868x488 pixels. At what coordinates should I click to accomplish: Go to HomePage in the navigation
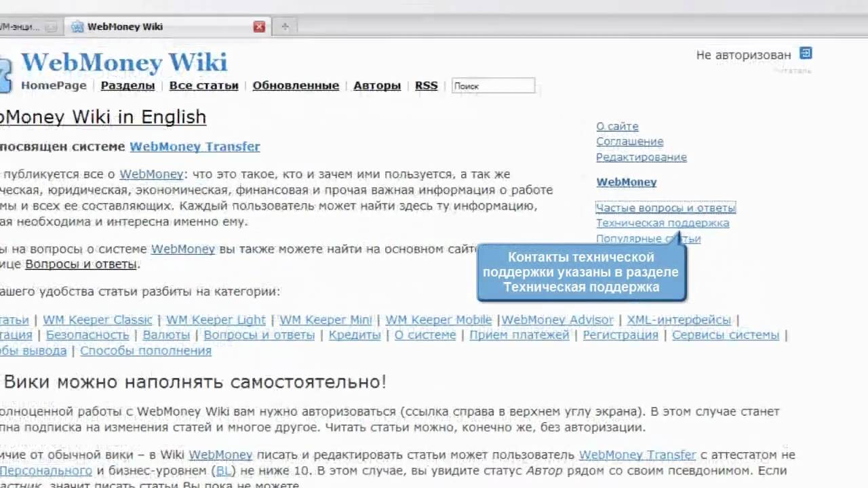point(54,85)
